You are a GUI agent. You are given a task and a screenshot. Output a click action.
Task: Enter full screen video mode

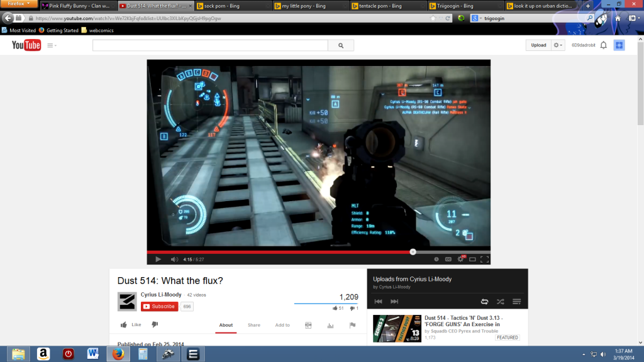pos(485,260)
